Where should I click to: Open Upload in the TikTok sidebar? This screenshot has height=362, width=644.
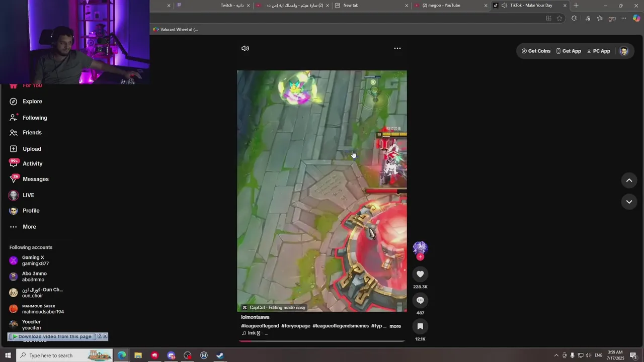pos(25,149)
